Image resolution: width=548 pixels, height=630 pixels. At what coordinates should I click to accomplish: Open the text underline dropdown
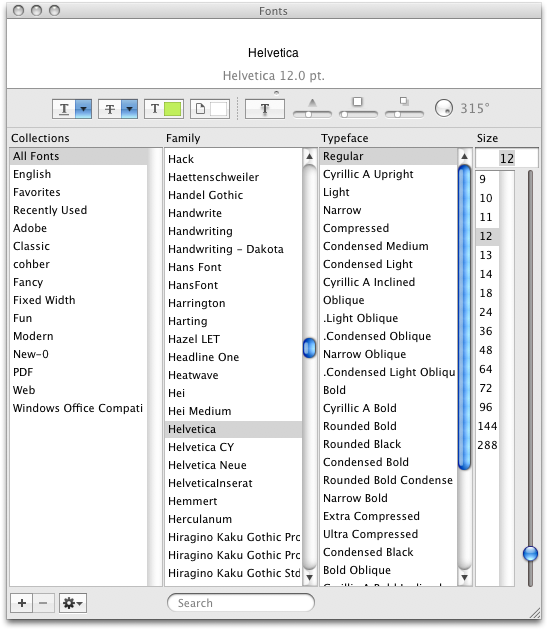72,109
